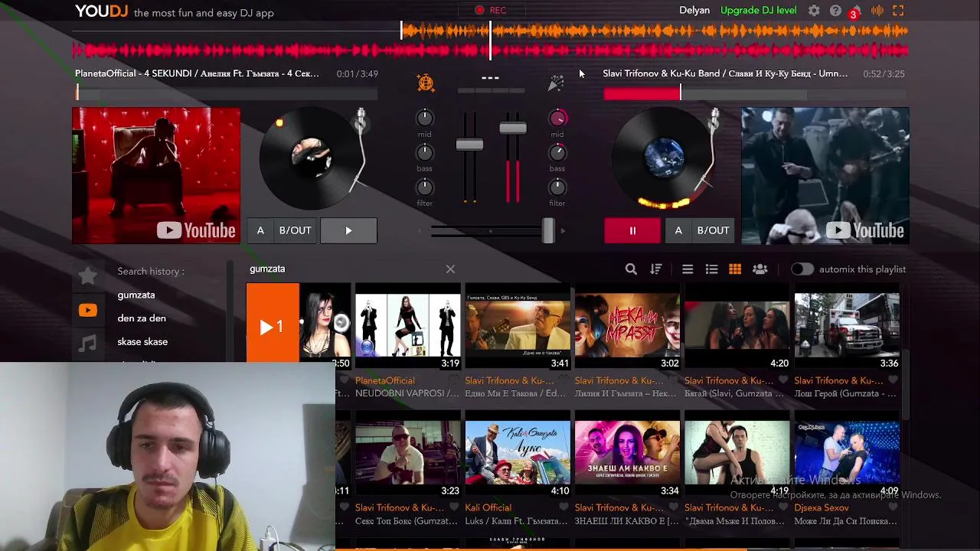
Task: Open the Бягай thumbnail 4:20
Action: [737, 327]
